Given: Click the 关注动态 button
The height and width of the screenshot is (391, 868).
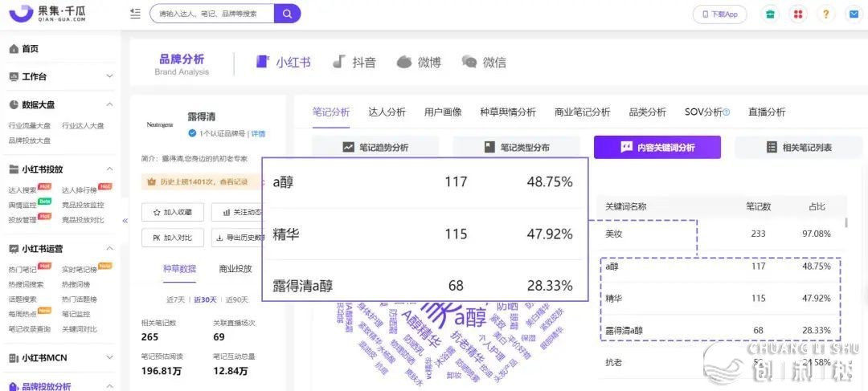Looking at the screenshot, I should click(236, 212).
